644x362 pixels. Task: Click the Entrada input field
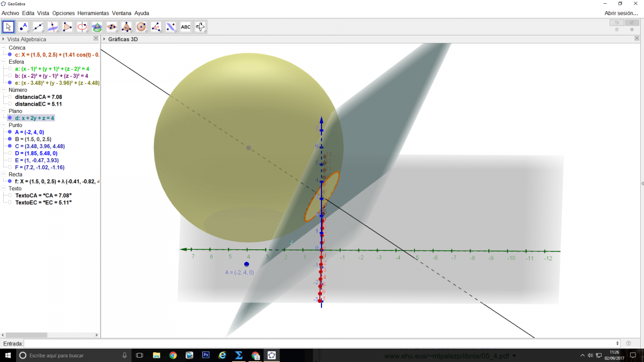(x=322, y=343)
